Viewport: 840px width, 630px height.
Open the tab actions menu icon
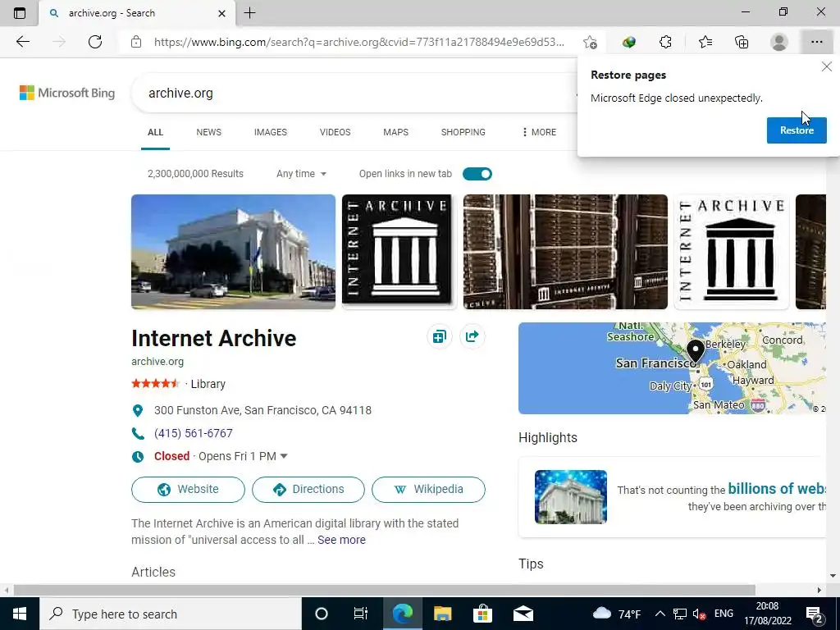point(20,13)
